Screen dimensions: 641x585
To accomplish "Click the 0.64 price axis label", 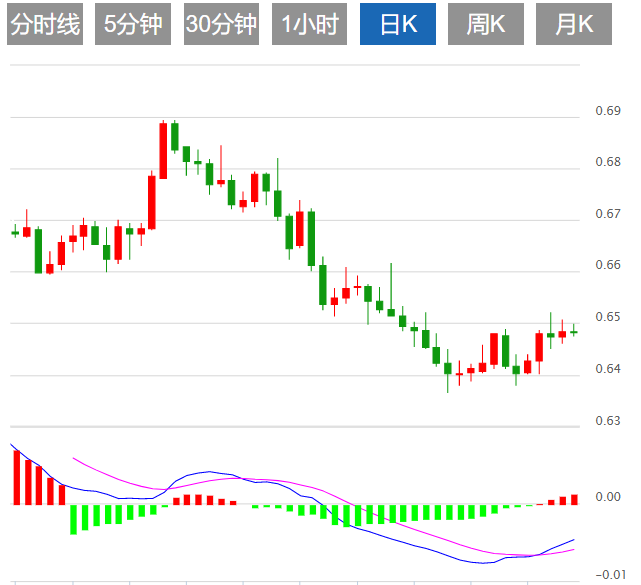I will 608,369.
